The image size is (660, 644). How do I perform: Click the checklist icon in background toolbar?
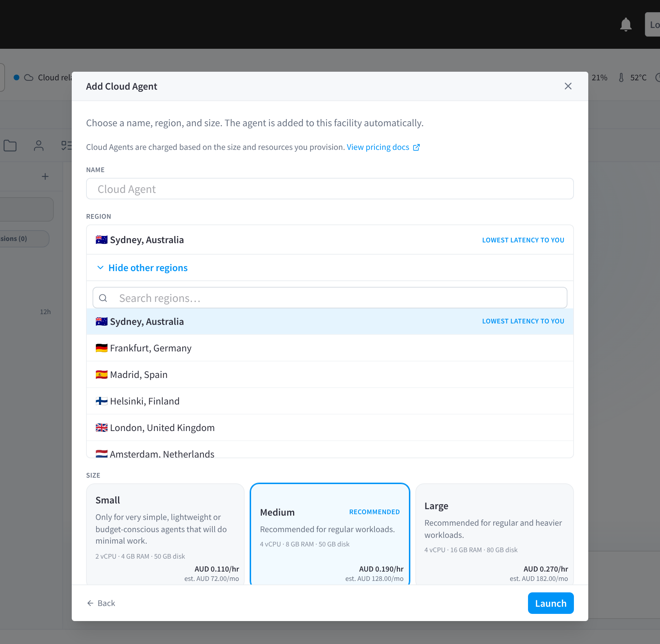[67, 146]
